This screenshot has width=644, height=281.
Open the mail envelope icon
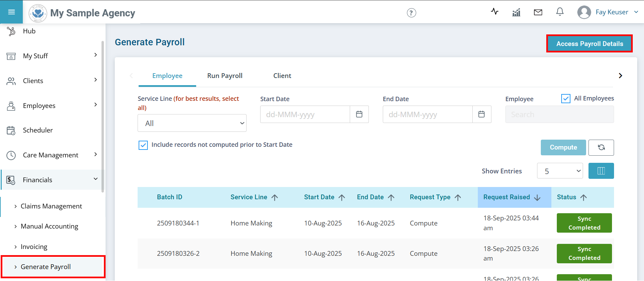(538, 13)
